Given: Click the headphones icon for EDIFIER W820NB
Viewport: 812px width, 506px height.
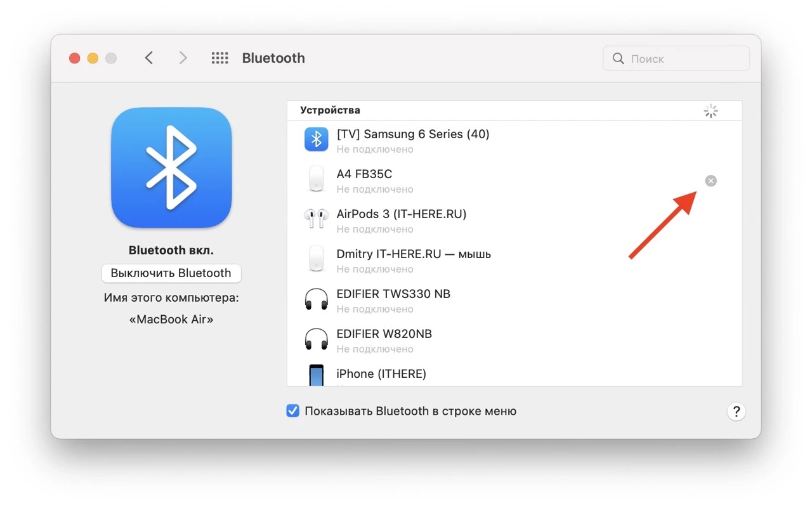Looking at the screenshot, I should coord(316,339).
